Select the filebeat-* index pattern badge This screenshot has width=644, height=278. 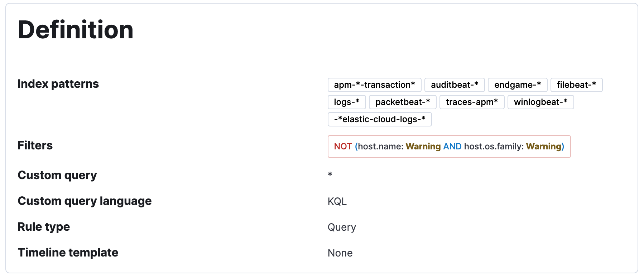coord(576,85)
